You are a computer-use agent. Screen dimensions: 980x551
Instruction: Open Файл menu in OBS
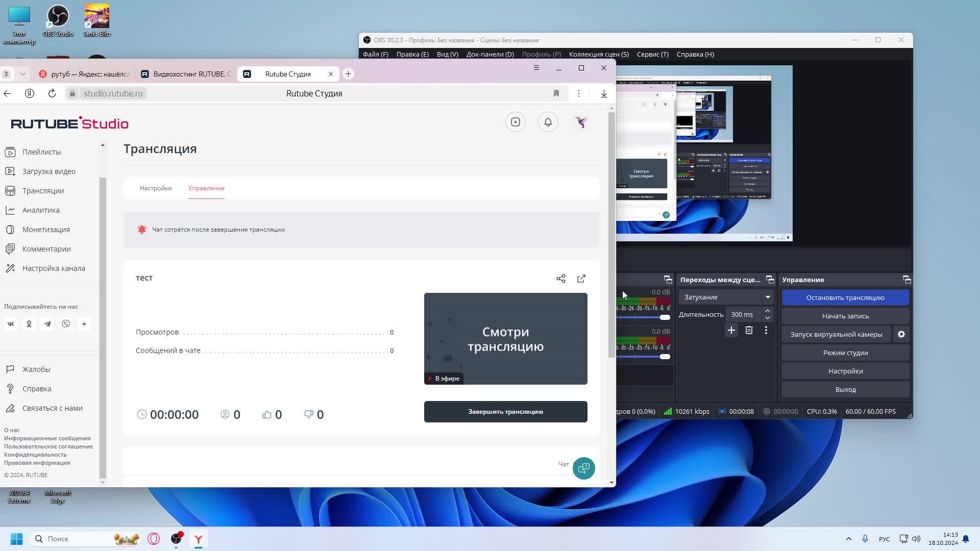(x=376, y=54)
